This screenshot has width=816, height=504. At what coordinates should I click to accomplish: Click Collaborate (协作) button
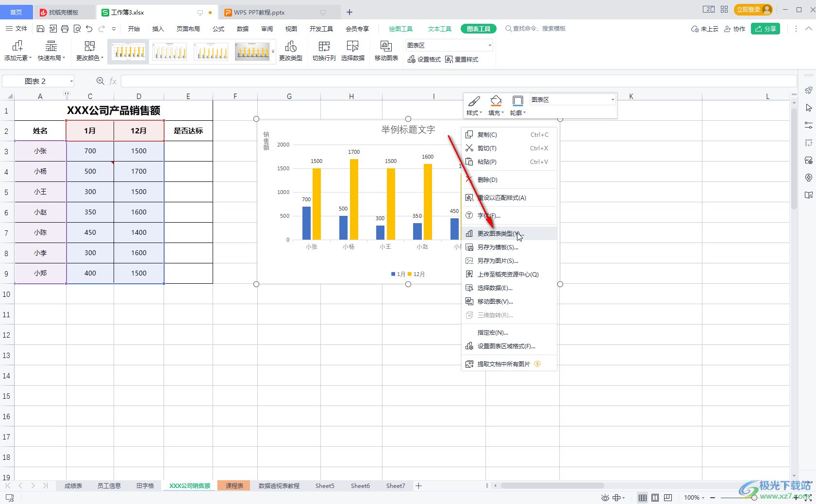pos(734,29)
